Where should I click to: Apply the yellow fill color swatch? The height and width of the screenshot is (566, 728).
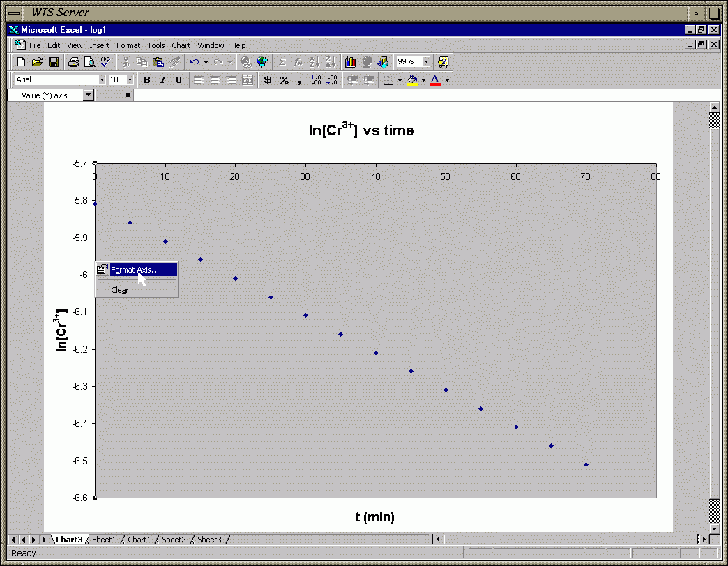pos(412,80)
